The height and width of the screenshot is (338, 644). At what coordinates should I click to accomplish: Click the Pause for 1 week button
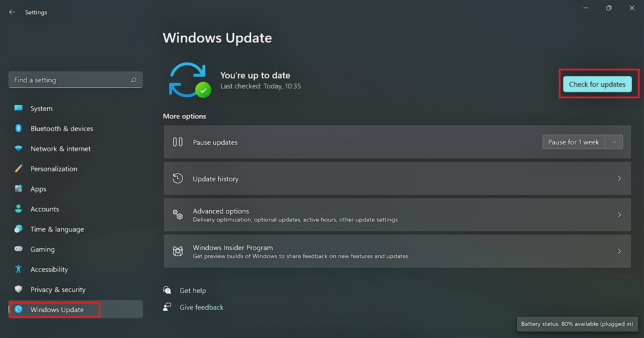574,142
